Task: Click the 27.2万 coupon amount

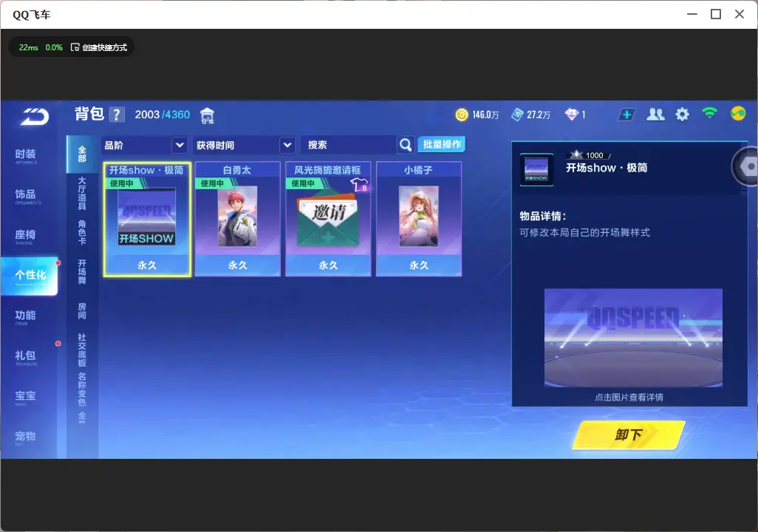Action: 539,115
